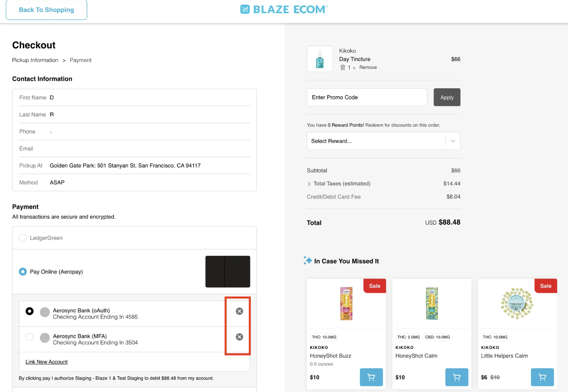Open Payment breadcrumb step
This screenshot has width=568, height=392.
pos(80,60)
